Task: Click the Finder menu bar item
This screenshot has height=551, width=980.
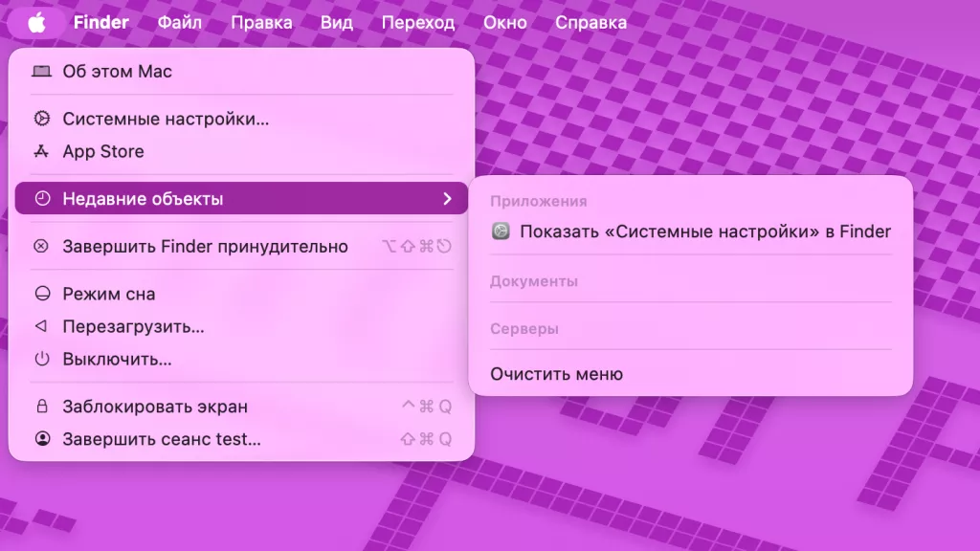Action: click(x=100, y=22)
